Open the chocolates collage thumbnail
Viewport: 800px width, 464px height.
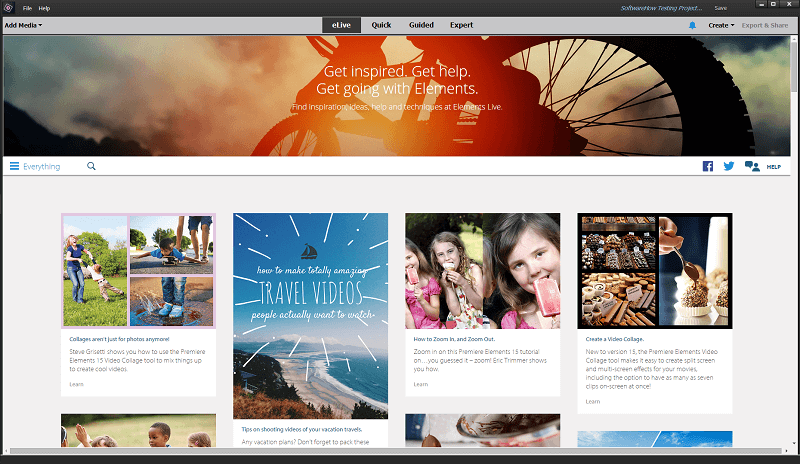(655, 271)
